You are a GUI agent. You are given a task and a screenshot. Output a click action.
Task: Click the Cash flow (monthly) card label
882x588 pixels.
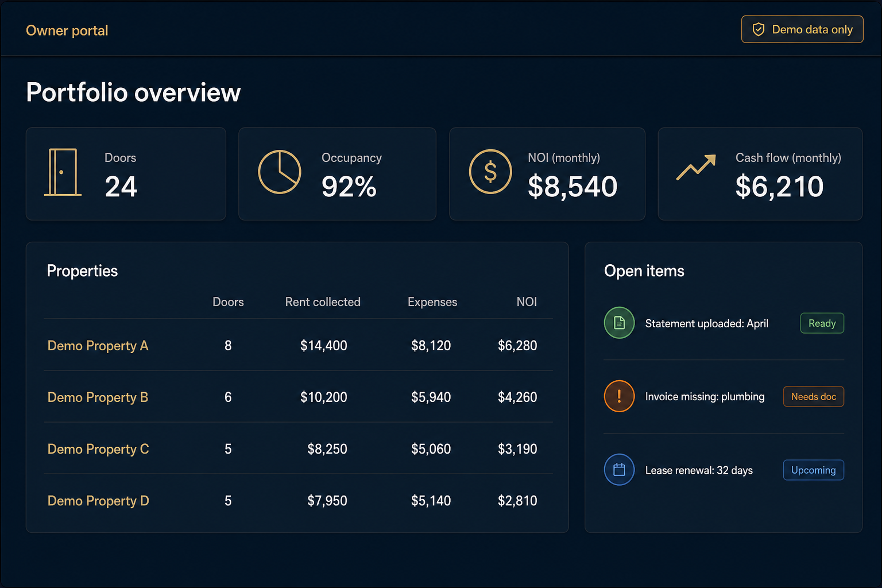788,158
